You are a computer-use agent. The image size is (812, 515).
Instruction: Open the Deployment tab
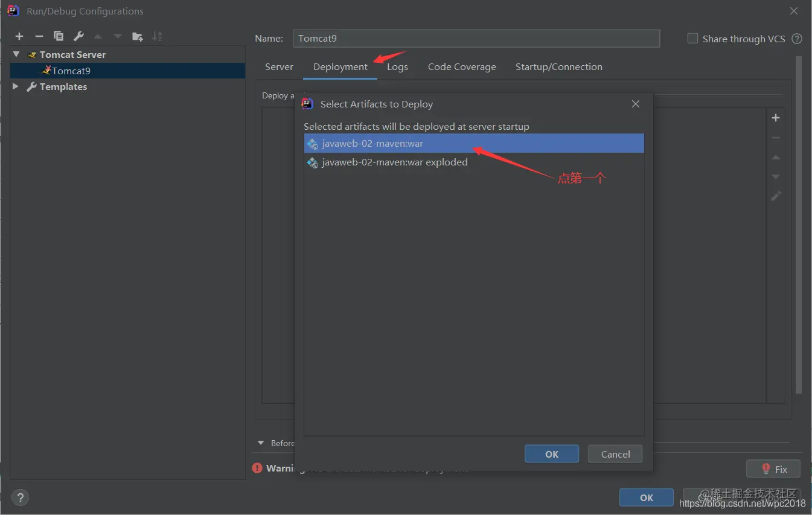pyautogui.click(x=340, y=67)
